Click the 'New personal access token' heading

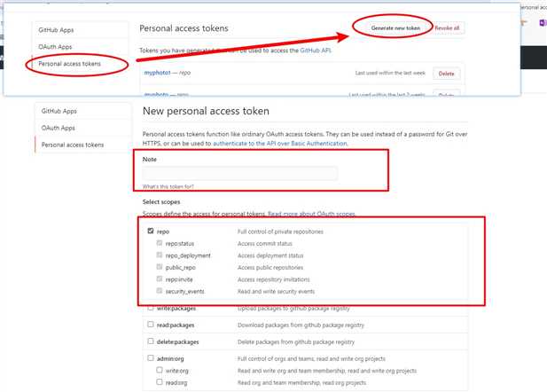[x=206, y=111]
